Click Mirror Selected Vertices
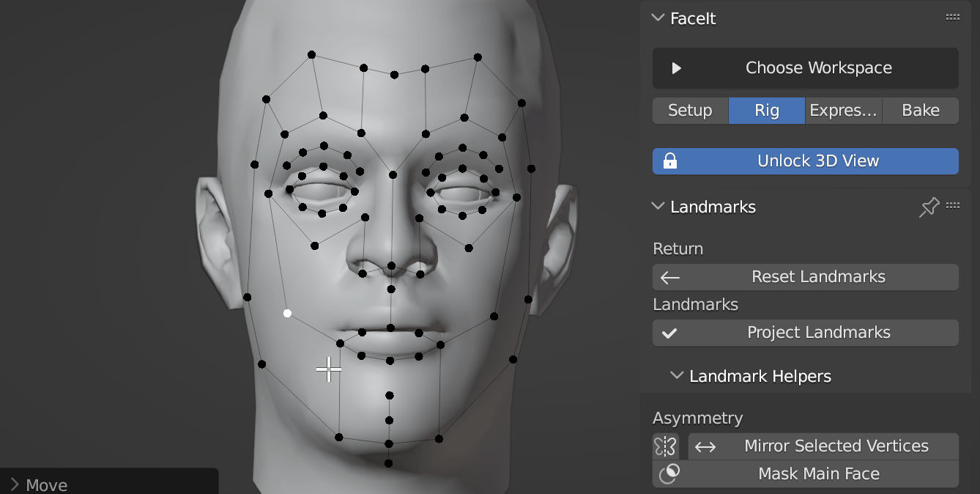Screen dimensions: 980x494 [823, 446]
